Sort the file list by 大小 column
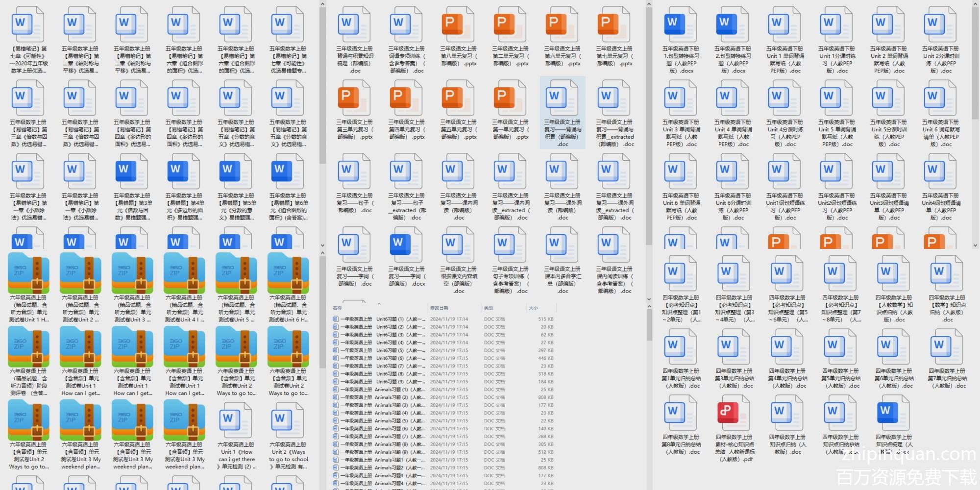Screen dimensions: 980x490 (x=533, y=308)
